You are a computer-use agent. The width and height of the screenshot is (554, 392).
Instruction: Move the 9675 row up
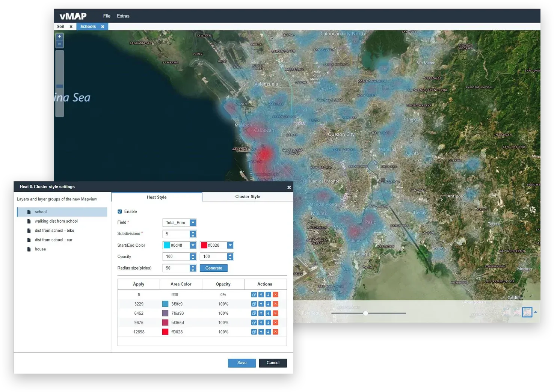(x=261, y=323)
